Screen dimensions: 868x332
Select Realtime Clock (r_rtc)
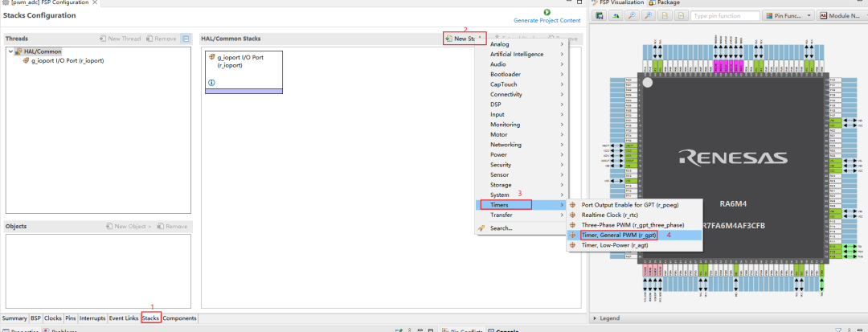tap(634, 215)
